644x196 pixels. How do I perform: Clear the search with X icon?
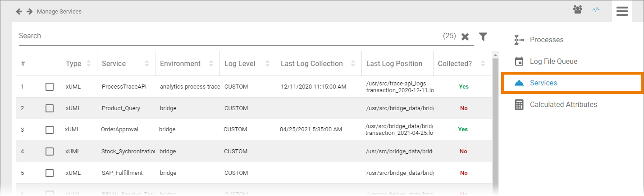pos(465,36)
